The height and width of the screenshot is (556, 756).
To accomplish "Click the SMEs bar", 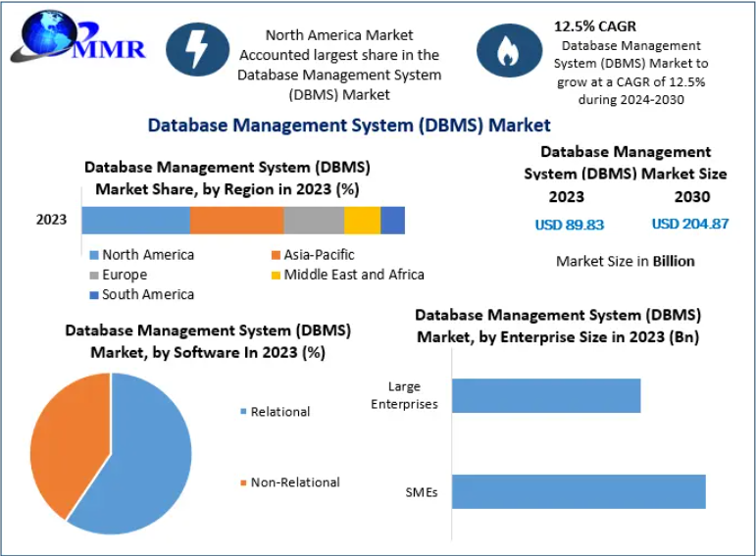I will click(579, 491).
